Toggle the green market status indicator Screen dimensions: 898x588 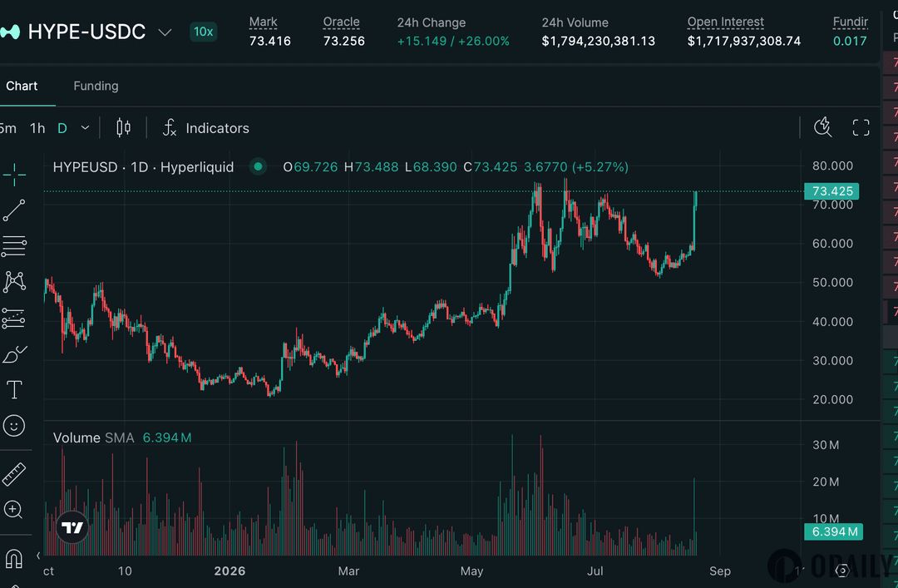(x=259, y=167)
